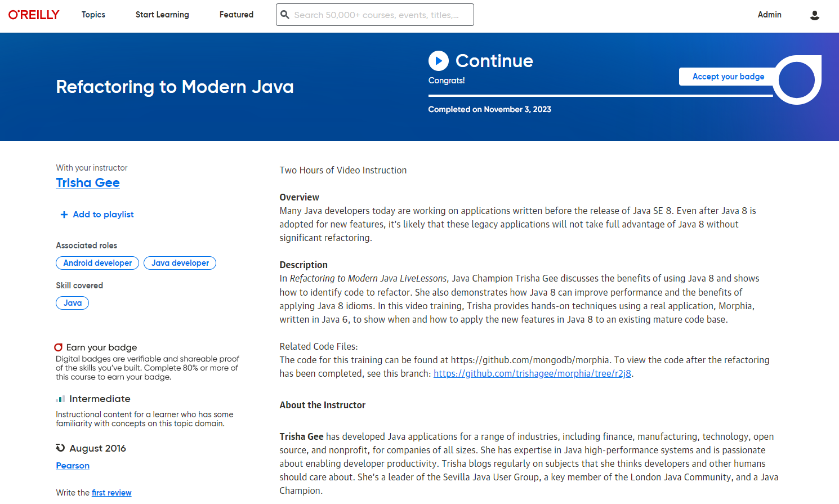Click the Related Code Files text

tap(319, 346)
